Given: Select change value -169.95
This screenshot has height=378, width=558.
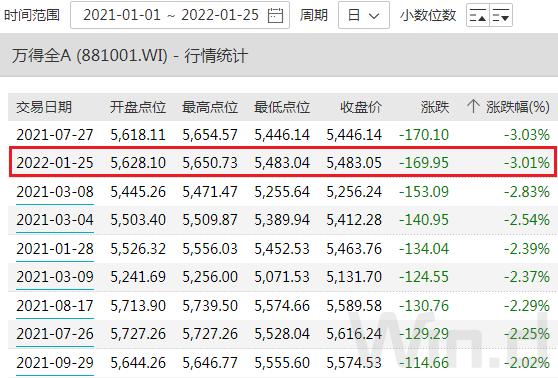Looking at the screenshot, I should [424, 163].
